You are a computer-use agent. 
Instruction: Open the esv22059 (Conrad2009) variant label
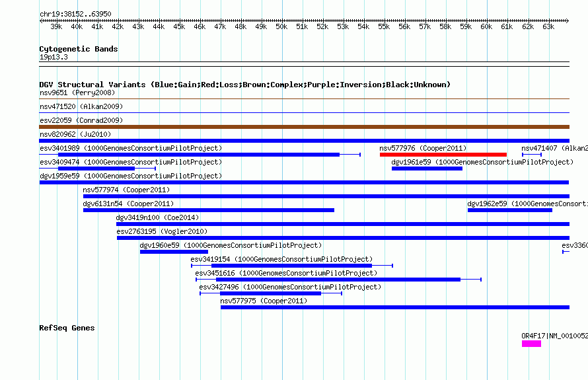(81, 120)
